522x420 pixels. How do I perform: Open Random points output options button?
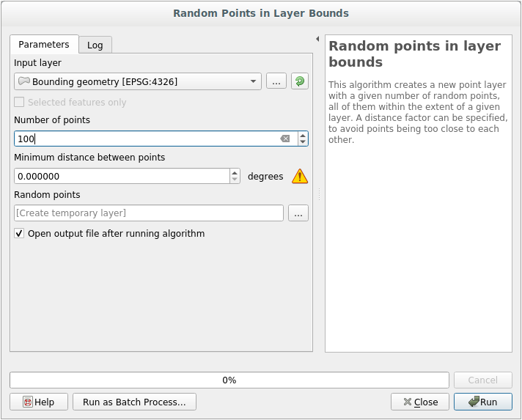(x=298, y=213)
